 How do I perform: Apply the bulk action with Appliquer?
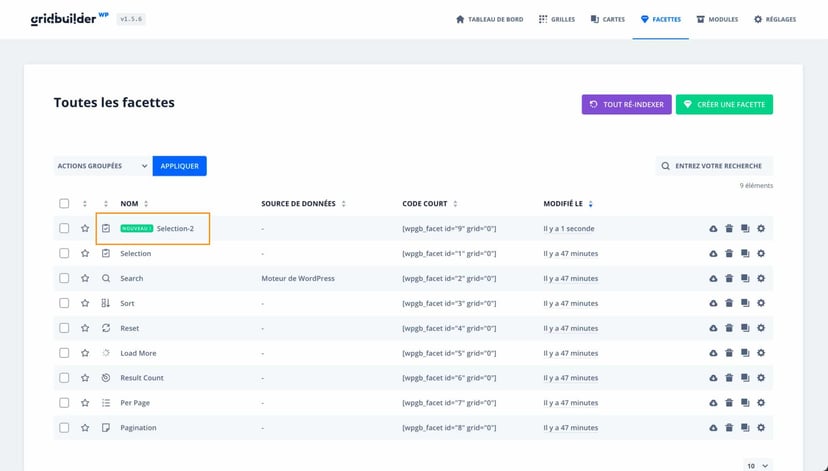pyautogui.click(x=180, y=166)
